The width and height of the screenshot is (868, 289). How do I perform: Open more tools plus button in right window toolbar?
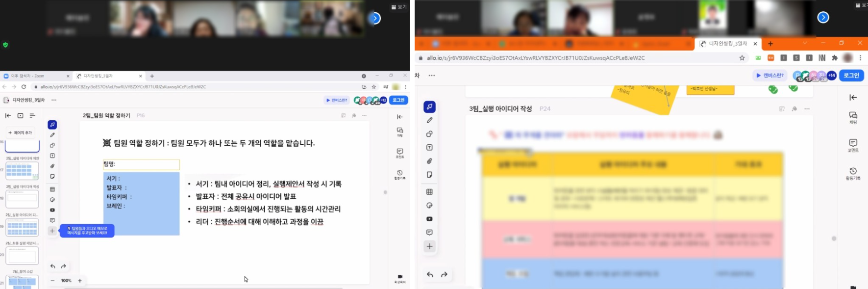[x=429, y=246]
